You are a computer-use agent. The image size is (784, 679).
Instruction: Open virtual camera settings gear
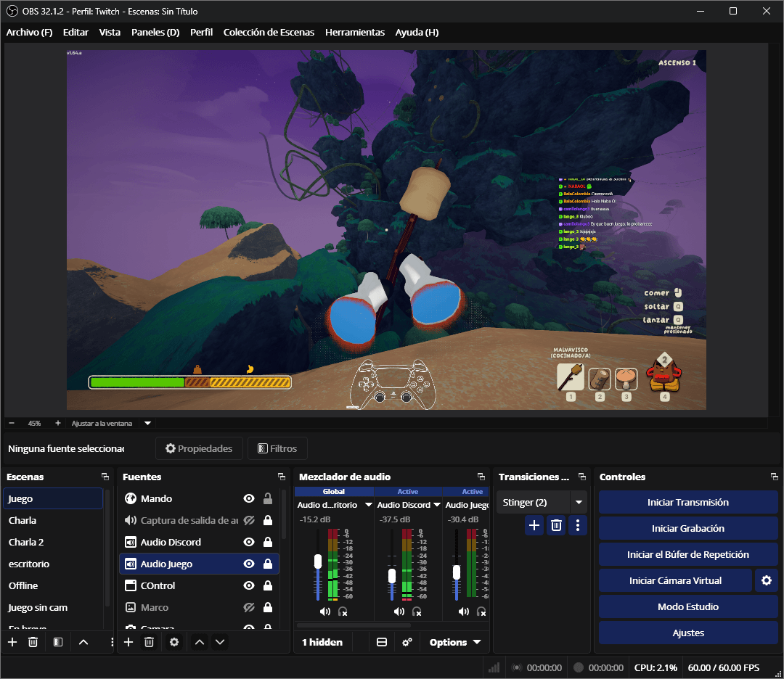click(767, 580)
